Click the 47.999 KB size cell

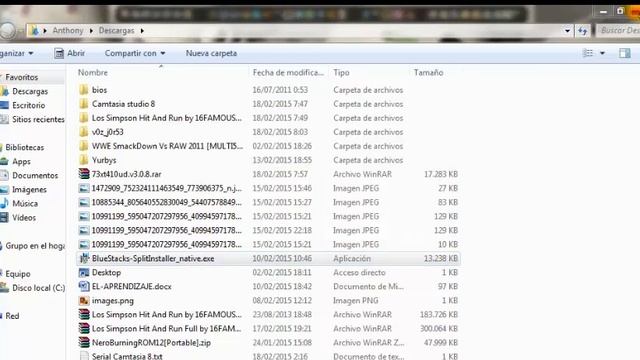(x=441, y=342)
